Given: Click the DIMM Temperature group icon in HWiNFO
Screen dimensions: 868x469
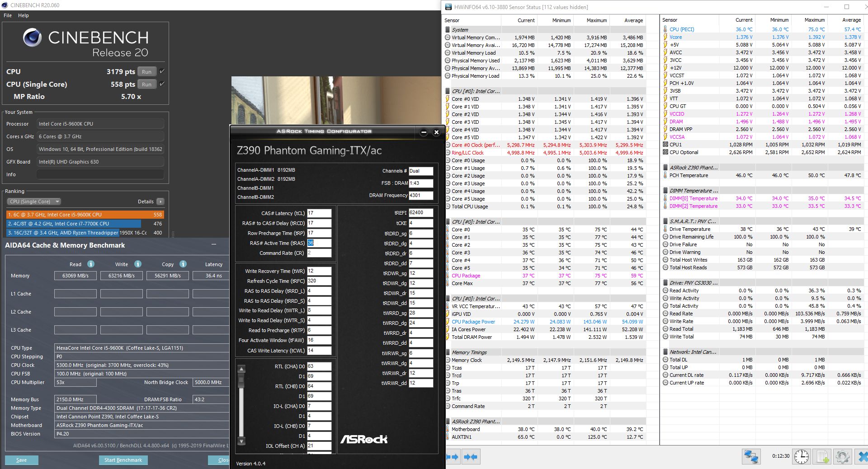Looking at the screenshot, I should coord(665,191).
